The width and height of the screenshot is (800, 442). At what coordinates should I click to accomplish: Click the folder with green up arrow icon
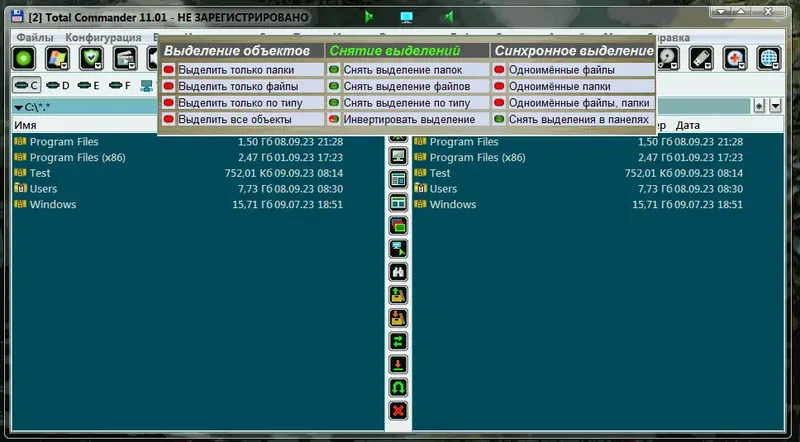click(x=398, y=294)
